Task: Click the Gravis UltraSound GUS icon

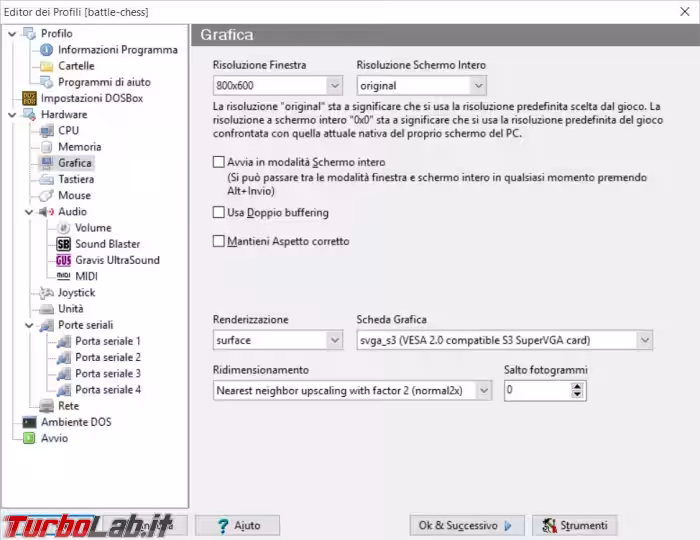Action: [63, 260]
